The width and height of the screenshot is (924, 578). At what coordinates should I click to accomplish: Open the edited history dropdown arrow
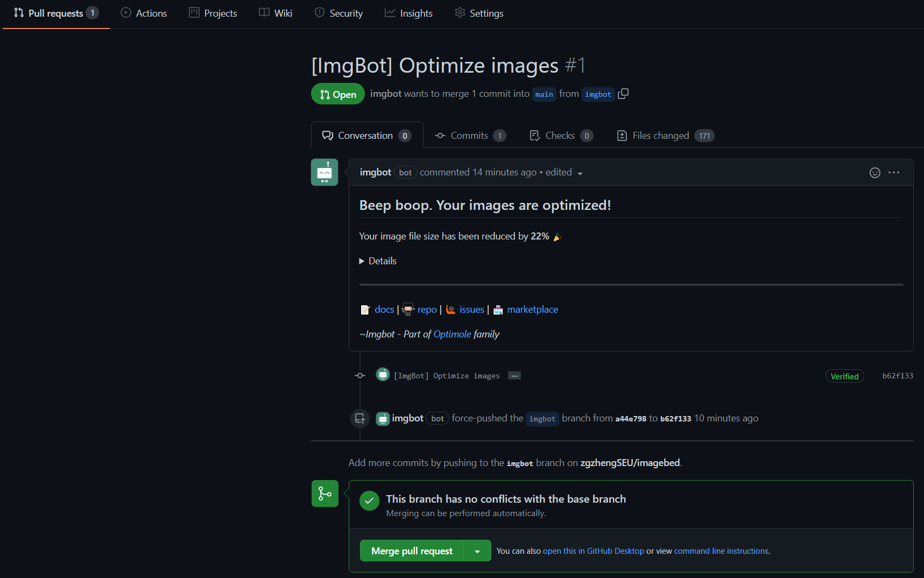[580, 173]
